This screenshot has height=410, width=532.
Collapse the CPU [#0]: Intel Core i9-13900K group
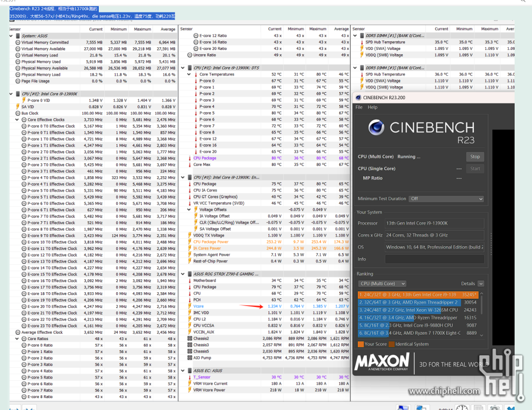11,94
